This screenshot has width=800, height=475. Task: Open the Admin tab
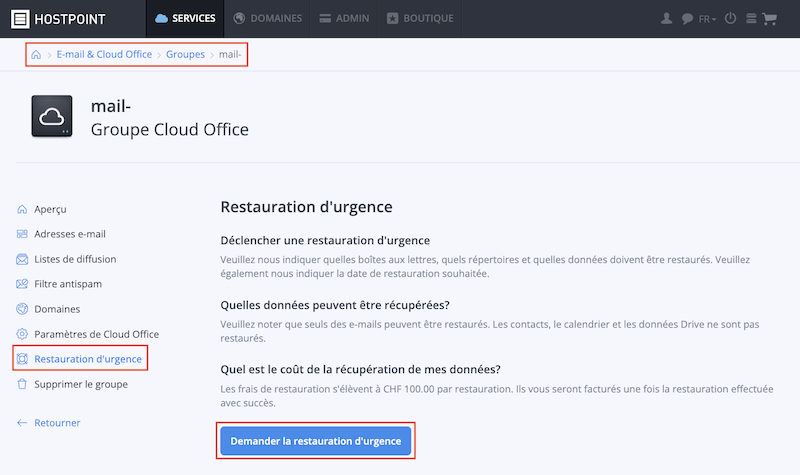click(344, 18)
